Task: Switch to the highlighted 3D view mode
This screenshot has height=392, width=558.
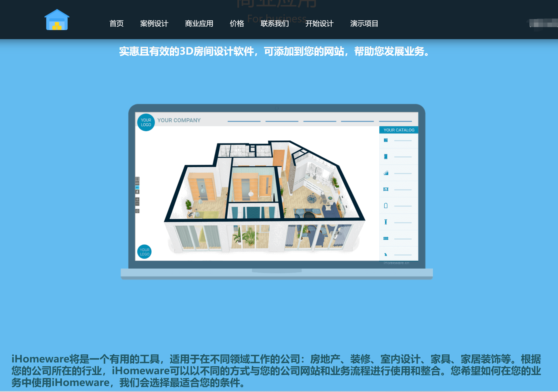Action: tap(137, 187)
